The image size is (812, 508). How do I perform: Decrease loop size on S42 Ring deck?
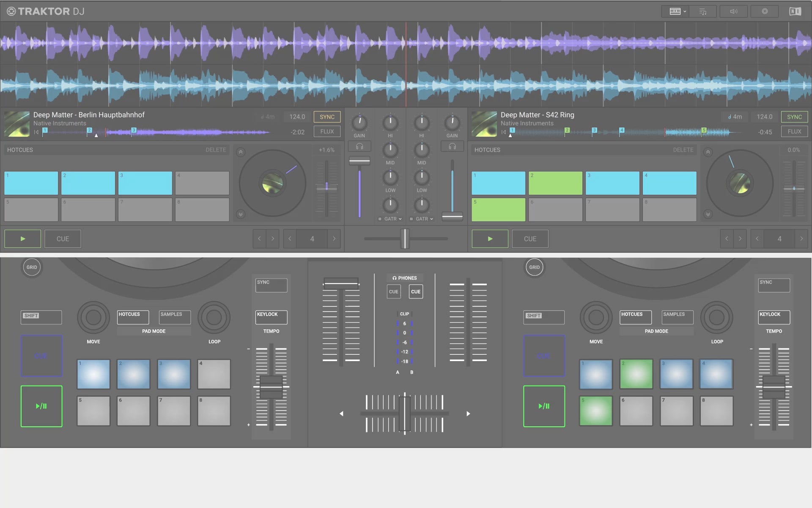(757, 239)
